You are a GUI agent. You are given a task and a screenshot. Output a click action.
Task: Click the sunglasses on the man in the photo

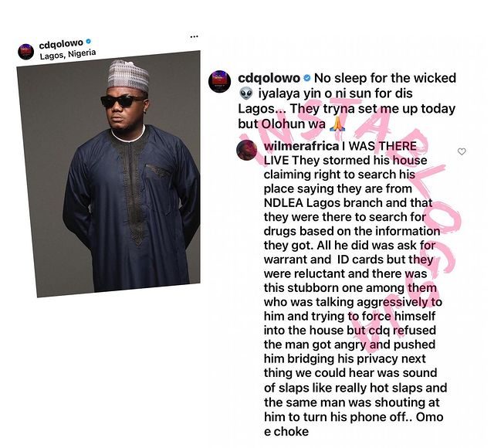(123, 102)
